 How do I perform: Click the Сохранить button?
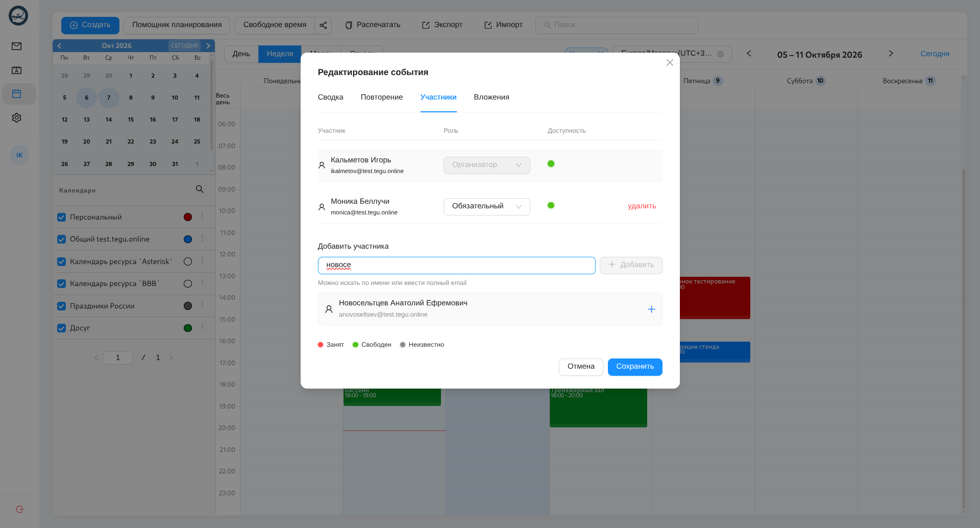point(635,367)
